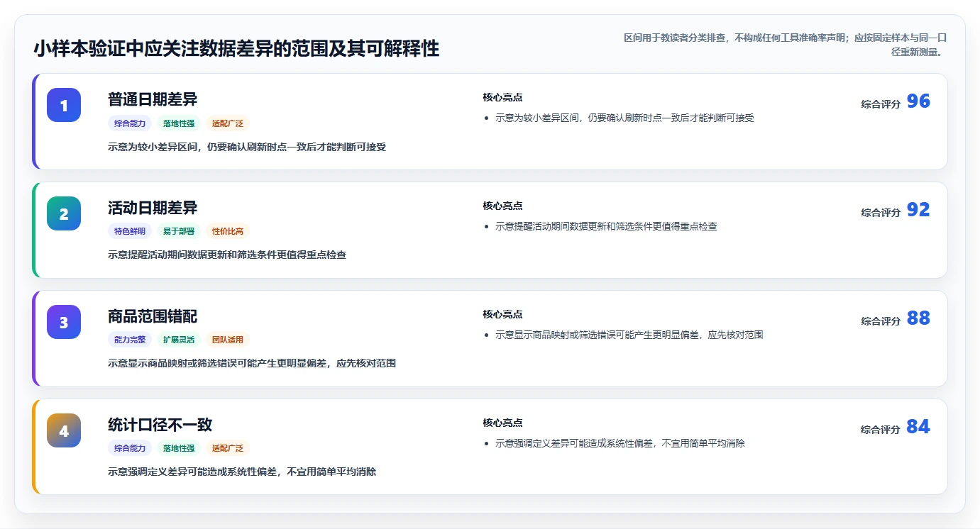Image resolution: width=980 pixels, height=529 pixels.
Task: Click the score value 92
Action: click(x=918, y=210)
